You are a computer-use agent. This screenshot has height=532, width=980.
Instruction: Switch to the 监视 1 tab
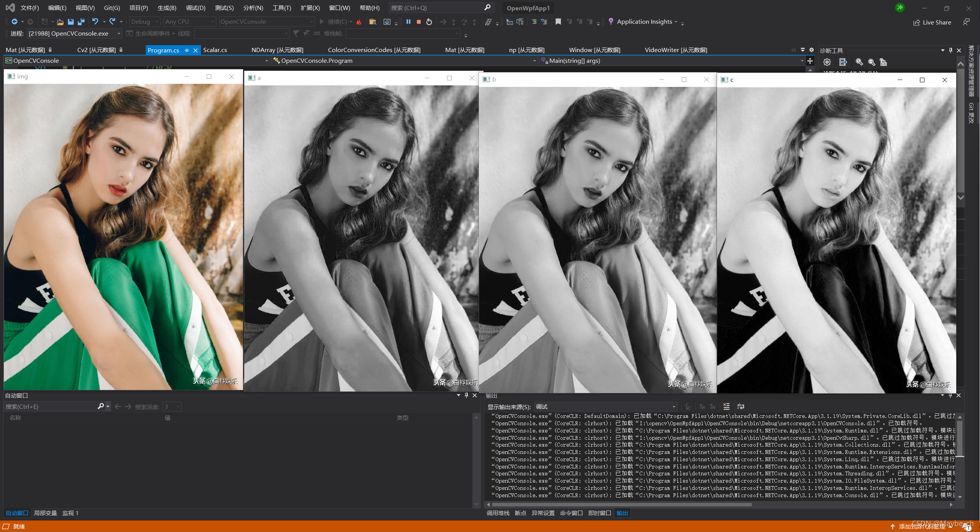pos(70,513)
